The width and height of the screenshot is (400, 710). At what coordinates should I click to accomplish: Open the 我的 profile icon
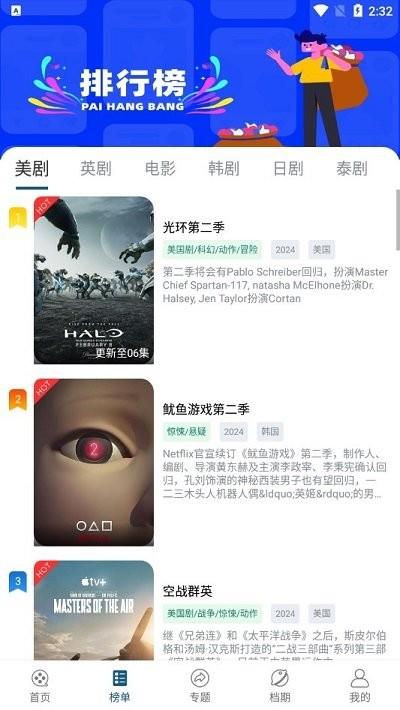click(x=360, y=678)
